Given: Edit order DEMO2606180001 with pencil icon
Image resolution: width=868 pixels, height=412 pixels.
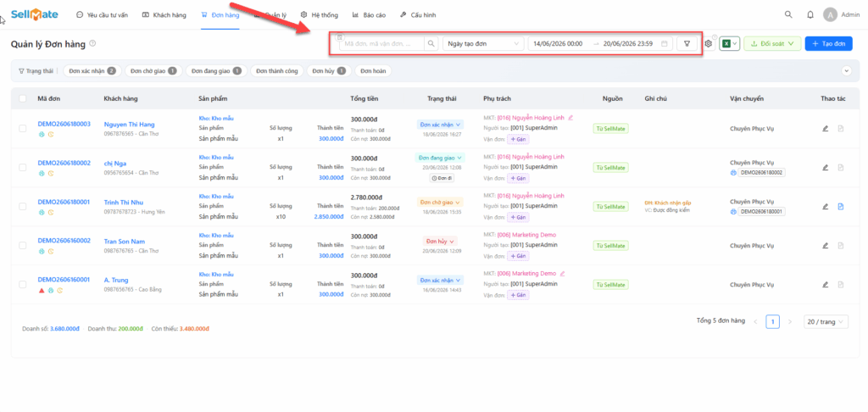Looking at the screenshot, I should 826,207.
